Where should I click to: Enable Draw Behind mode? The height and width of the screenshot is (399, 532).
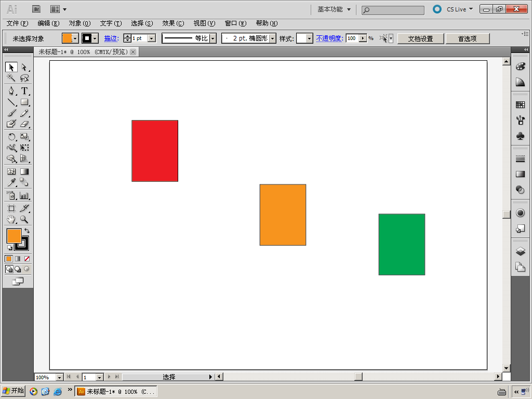point(18,269)
